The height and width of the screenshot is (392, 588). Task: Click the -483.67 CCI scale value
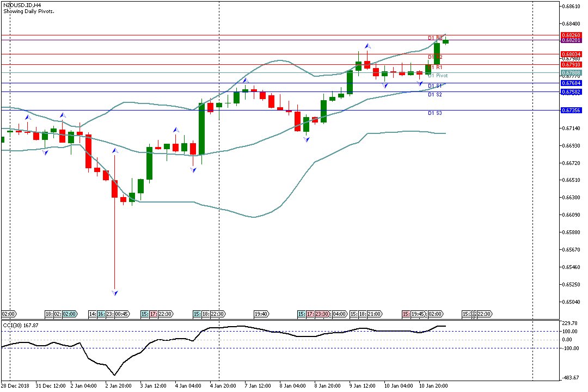571,378
